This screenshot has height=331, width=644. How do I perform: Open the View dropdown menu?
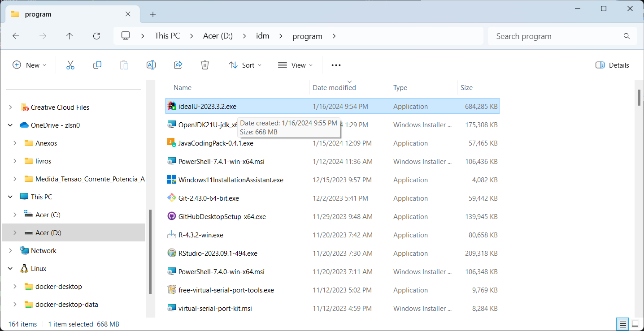click(295, 65)
